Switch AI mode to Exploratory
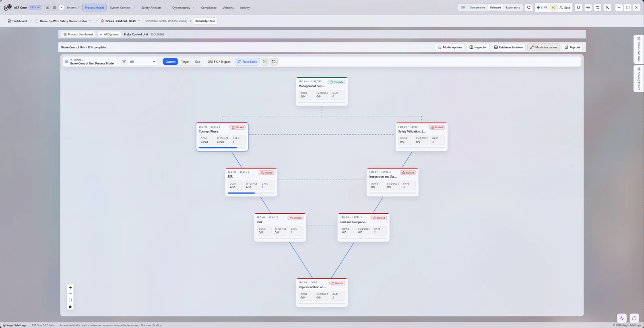 coord(513,8)
